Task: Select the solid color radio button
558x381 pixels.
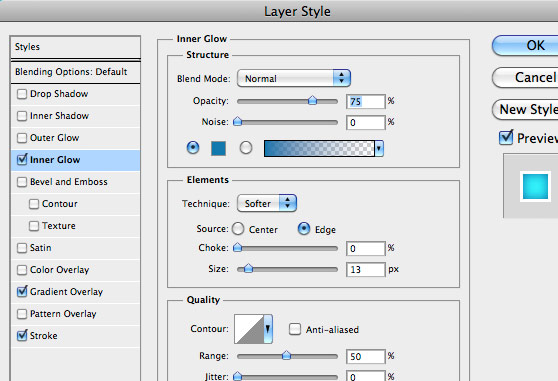Action: point(193,148)
